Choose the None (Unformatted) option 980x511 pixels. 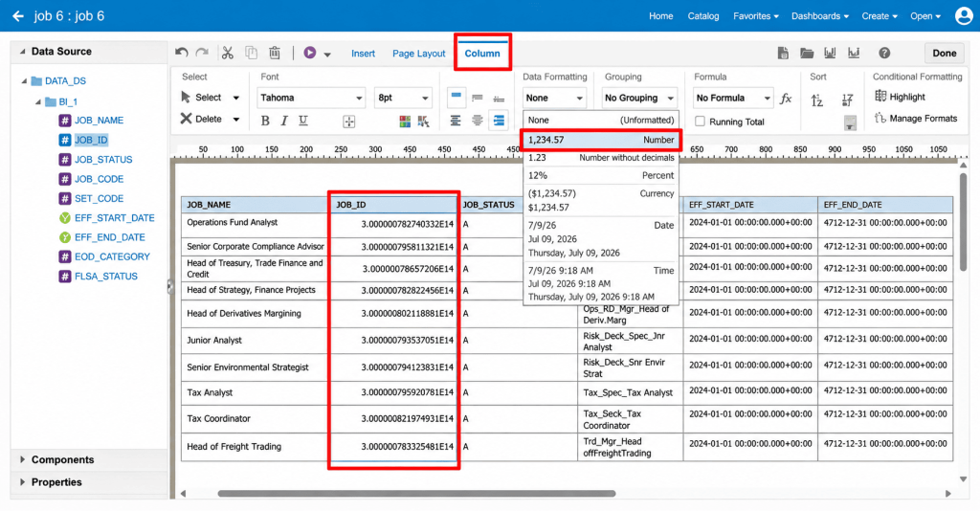[601, 120]
